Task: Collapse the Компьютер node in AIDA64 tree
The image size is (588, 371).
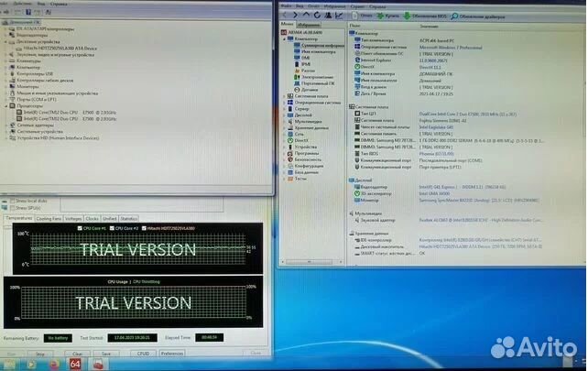Action: click(284, 38)
